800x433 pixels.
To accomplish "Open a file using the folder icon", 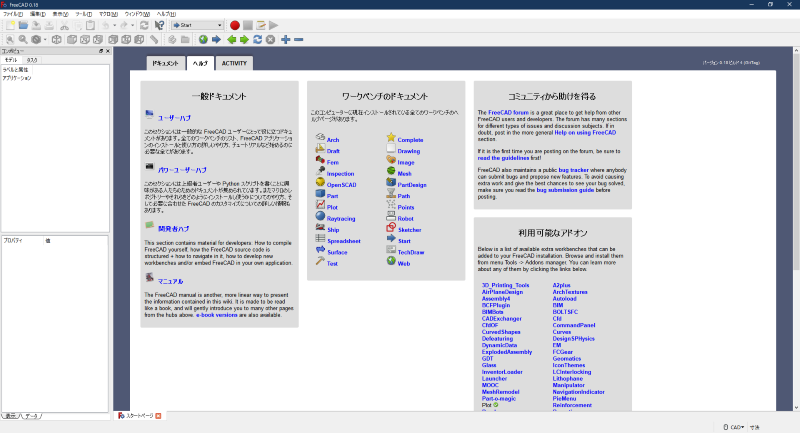I will coord(23,26).
